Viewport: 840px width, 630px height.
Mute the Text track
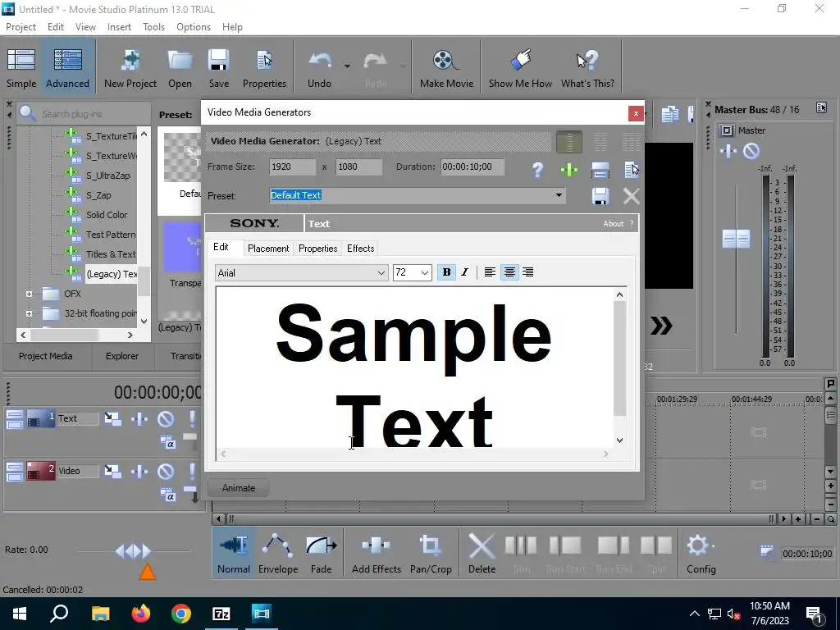click(x=166, y=419)
